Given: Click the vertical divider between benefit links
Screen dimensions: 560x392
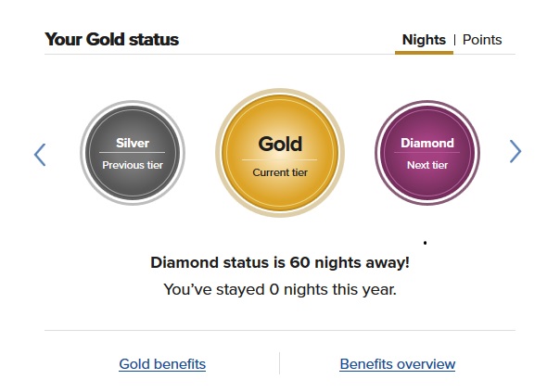Looking at the screenshot, I should 279,363.
